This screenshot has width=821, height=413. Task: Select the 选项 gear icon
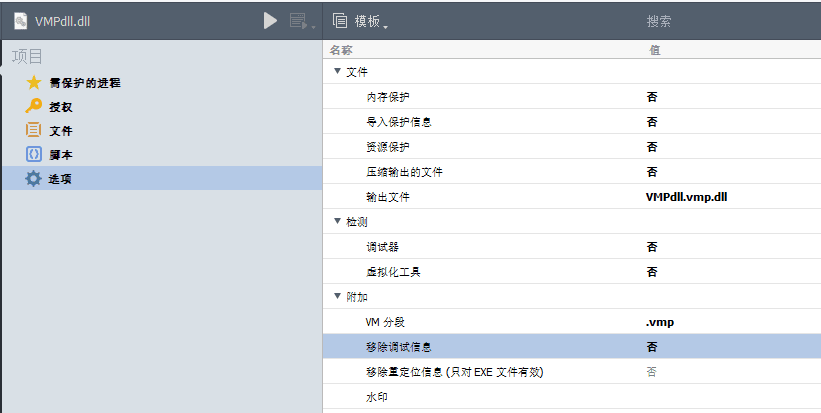[x=34, y=178]
